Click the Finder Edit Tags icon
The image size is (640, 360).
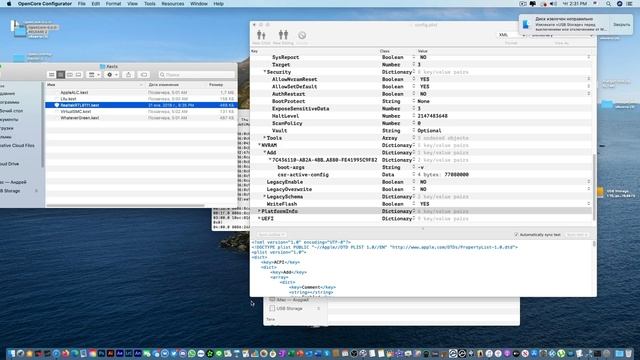coord(144,75)
